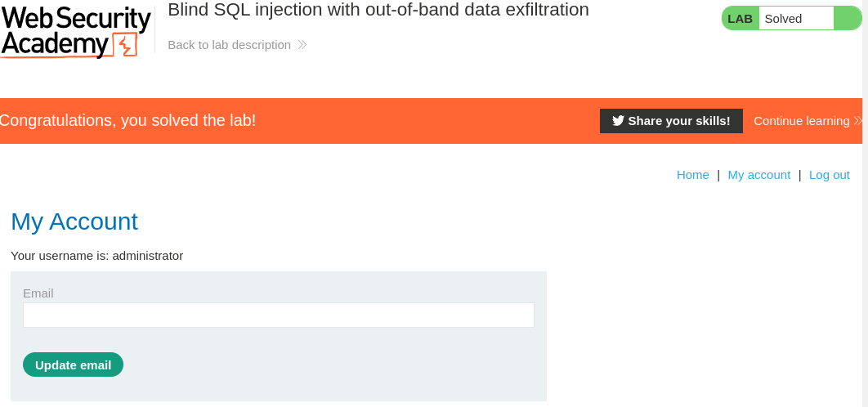
Task: Click the Congratulations solved lab banner text
Action: click(128, 120)
